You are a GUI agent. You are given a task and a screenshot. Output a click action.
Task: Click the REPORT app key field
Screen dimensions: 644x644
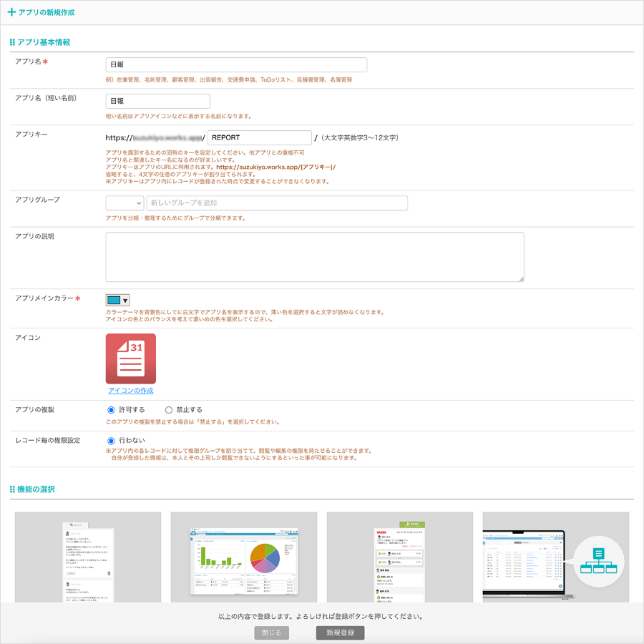point(260,137)
